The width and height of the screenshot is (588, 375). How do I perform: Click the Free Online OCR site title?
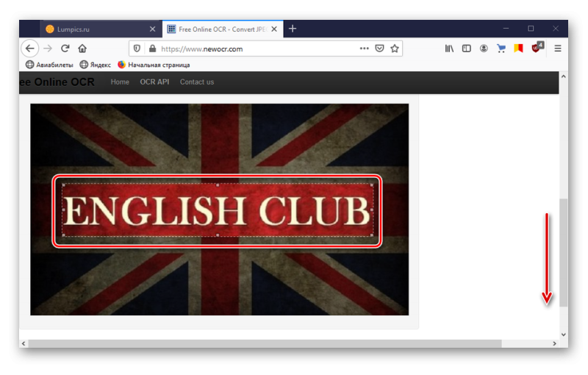pyautogui.click(x=57, y=82)
